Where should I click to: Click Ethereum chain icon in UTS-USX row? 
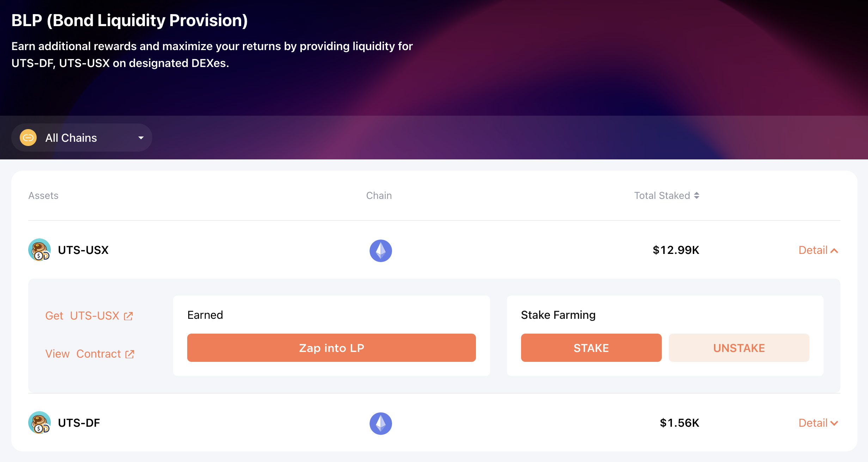(380, 251)
